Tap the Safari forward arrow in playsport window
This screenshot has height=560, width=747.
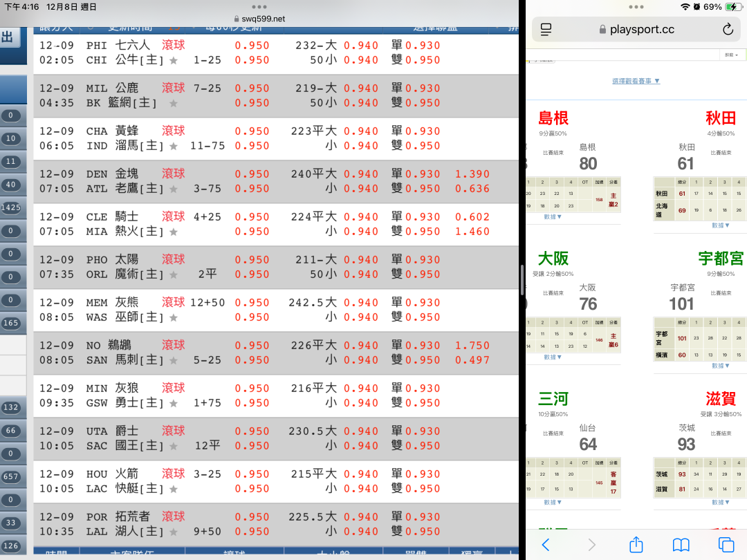click(x=591, y=544)
